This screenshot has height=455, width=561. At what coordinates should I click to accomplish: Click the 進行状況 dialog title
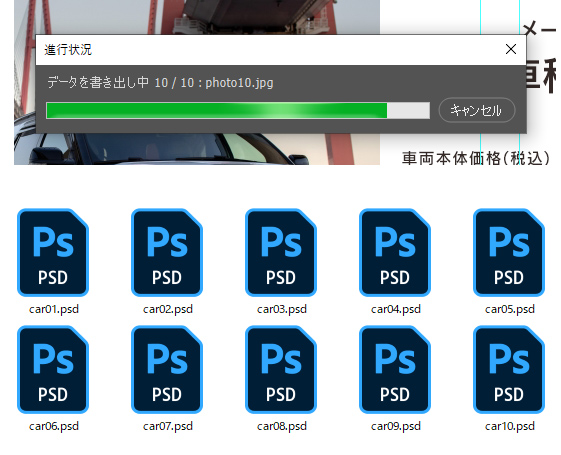click(x=68, y=49)
